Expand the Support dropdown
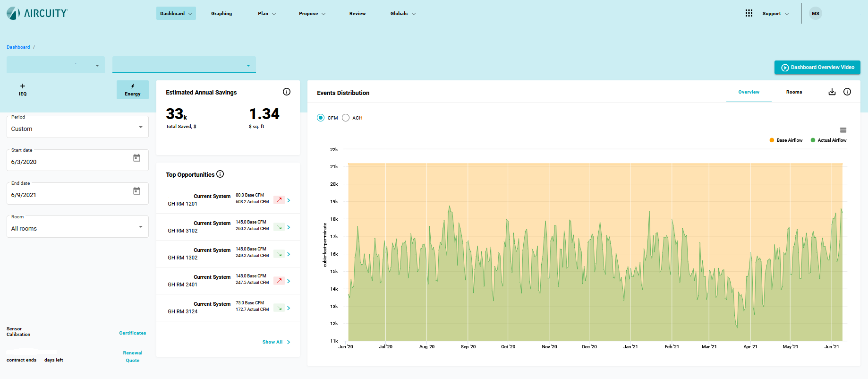 click(775, 14)
